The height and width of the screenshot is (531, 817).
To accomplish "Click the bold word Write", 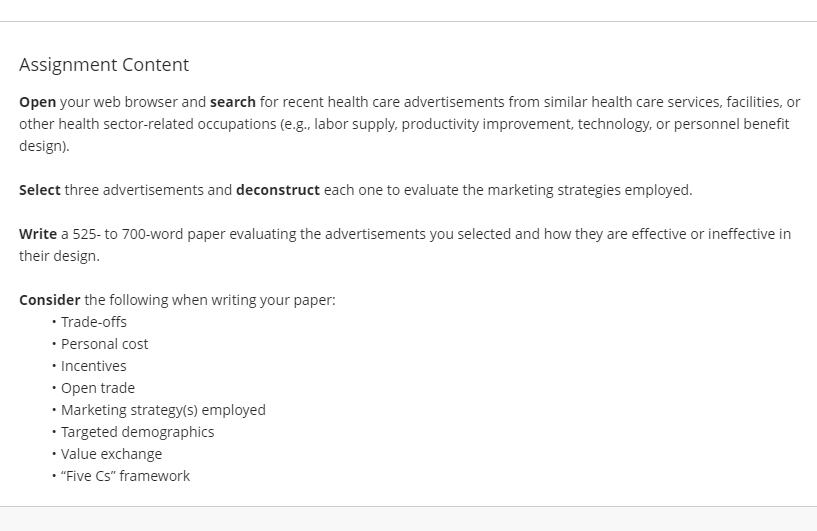I will coord(38,234).
